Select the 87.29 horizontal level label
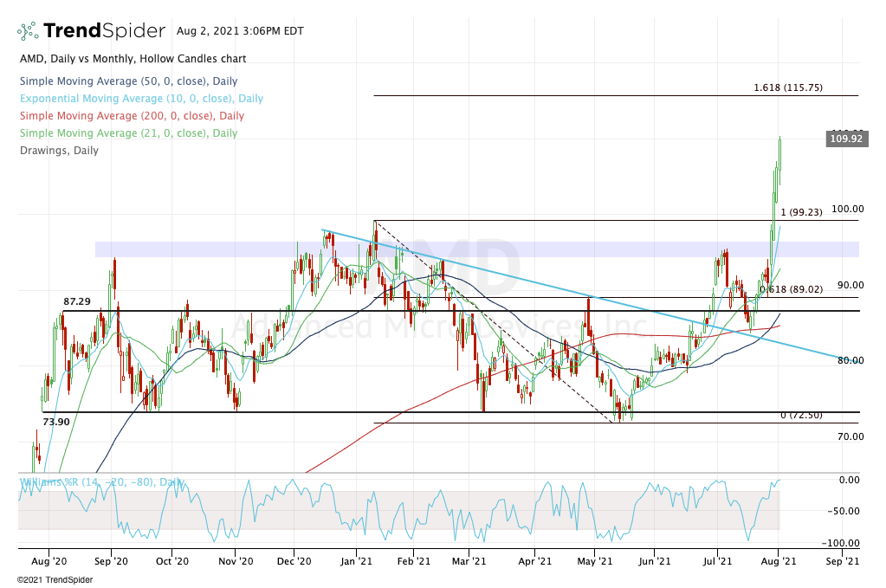Viewport: 886px width, 588px height. click(x=77, y=301)
